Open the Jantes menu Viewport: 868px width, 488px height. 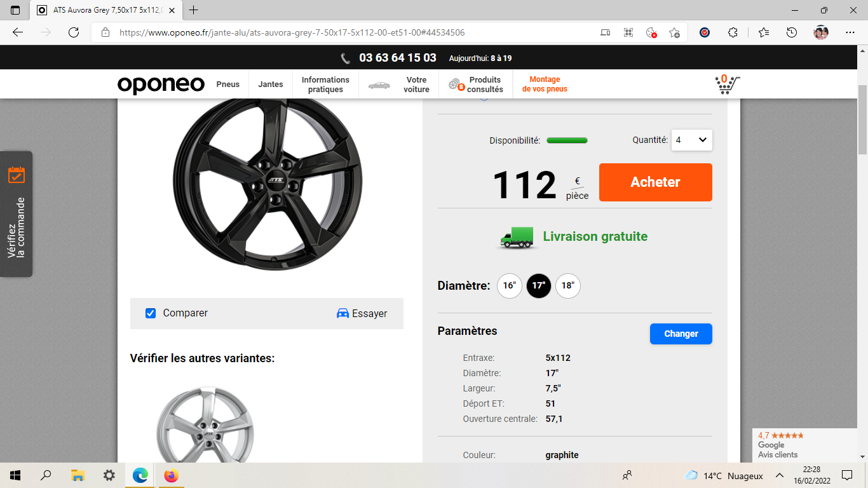coord(271,85)
